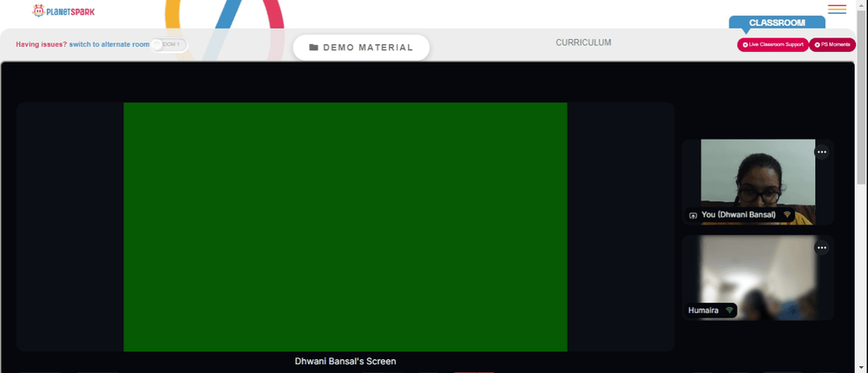This screenshot has width=868, height=373.
Task: Click Dhwani Bansal's video thumbnail
Action: pos(758,181)
